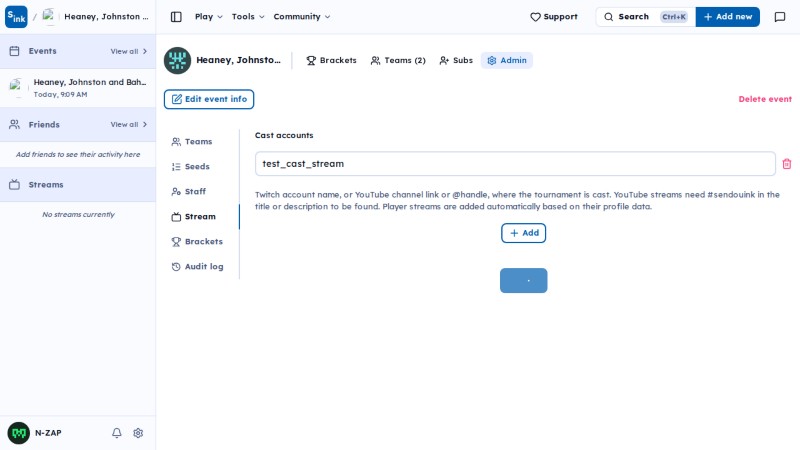The height and width of the screenshot is (450, 800).
Task: View all Friends
Action: pos(129,124)
